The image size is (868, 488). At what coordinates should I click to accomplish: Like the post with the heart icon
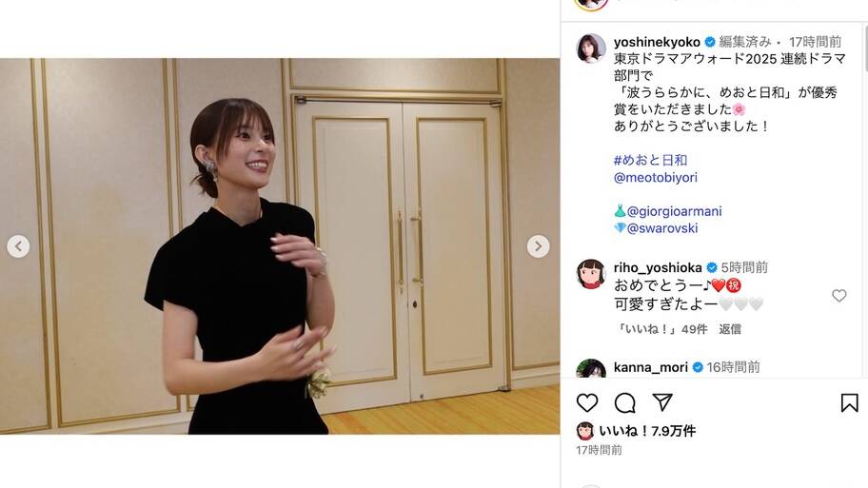coord(587,402)
